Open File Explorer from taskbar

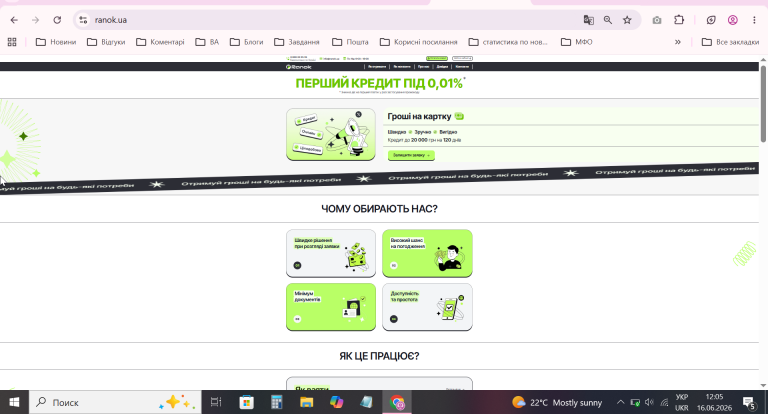(307, 402)
